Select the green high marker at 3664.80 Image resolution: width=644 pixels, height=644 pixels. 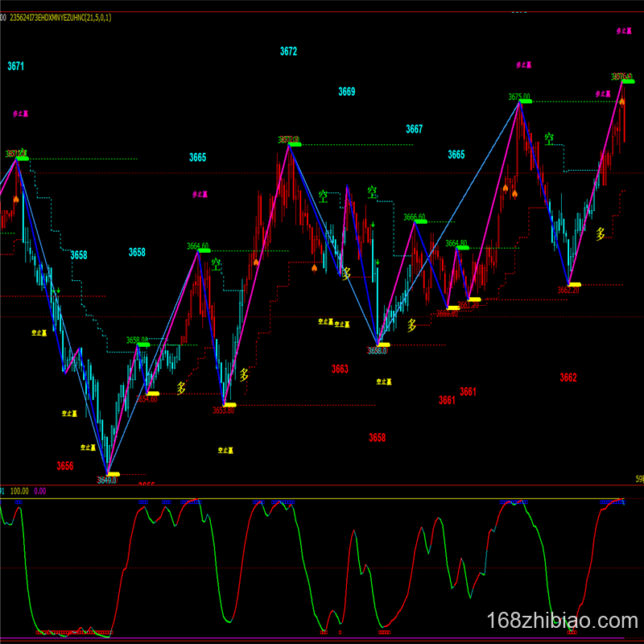pos(463,248)
